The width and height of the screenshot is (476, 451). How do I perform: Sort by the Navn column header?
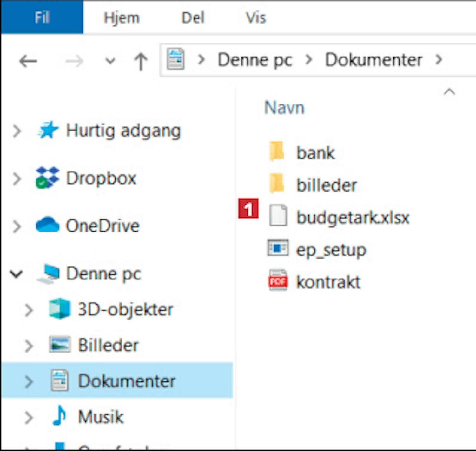[284, 108]
